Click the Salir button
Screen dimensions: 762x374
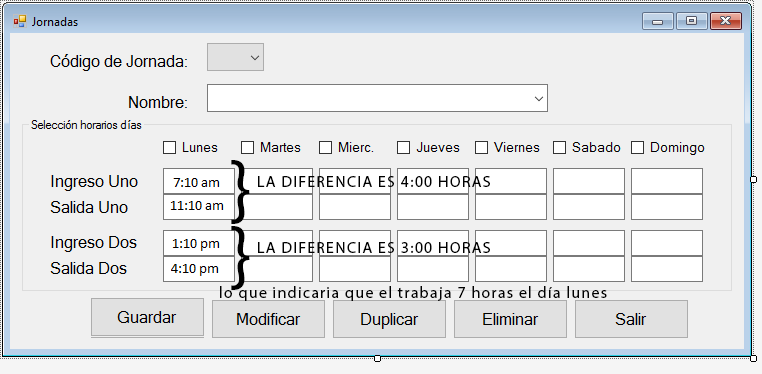click(631, 319)
